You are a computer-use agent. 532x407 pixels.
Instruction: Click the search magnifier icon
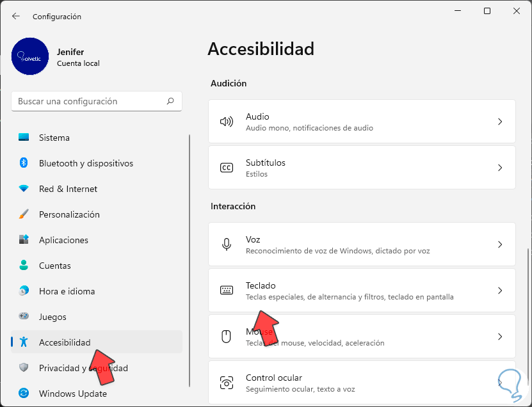point(170,101)
